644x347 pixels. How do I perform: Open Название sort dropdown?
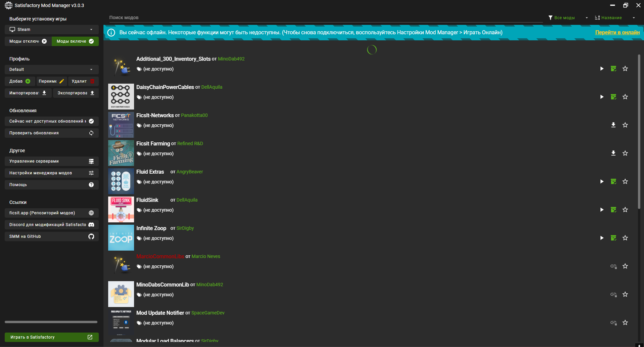click(x=615, y=18)
